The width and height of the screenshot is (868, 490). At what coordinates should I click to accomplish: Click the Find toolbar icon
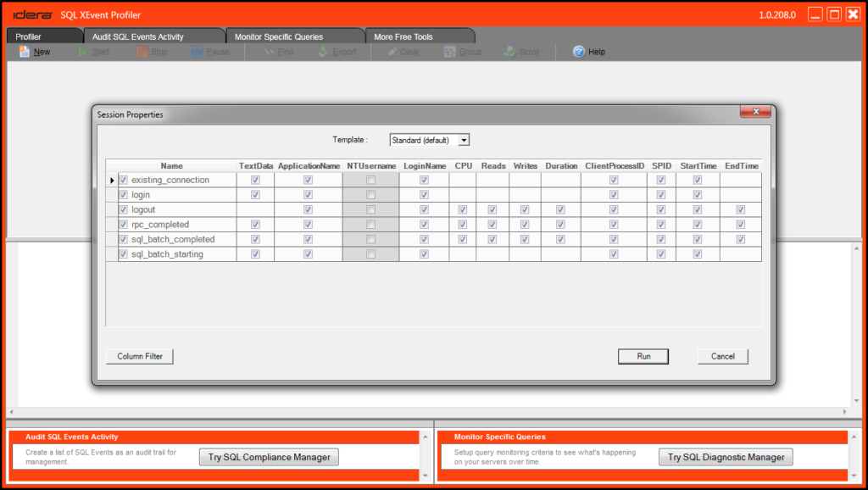[x=269, y=52]
